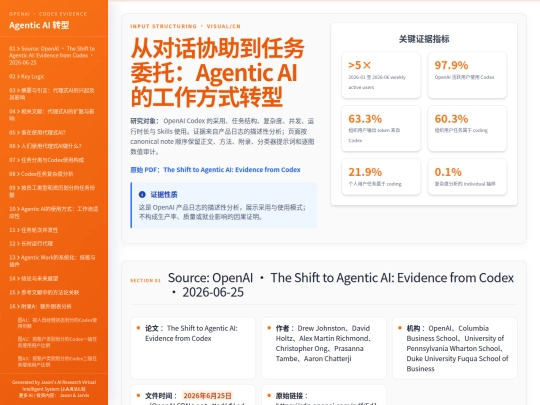The width and height of the screenshot is (540, 405).
Task: Click the highlighted date 2026年6月25日
Action: pos(208,395)
